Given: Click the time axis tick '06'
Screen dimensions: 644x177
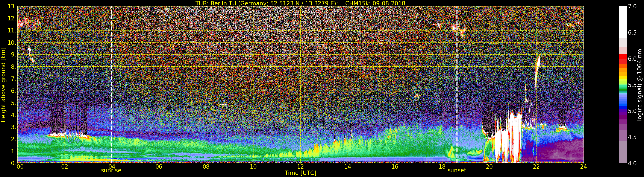Looking at the screenshot, I should pyautogui.click(x=159, y=166).
